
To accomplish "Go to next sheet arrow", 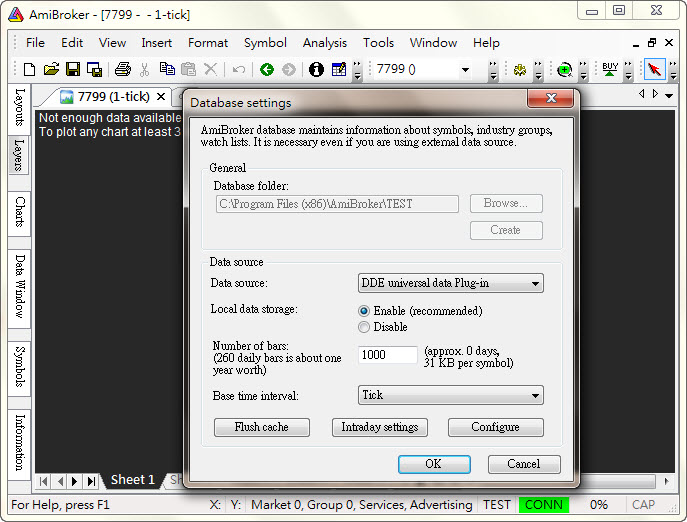I will 74,481.
